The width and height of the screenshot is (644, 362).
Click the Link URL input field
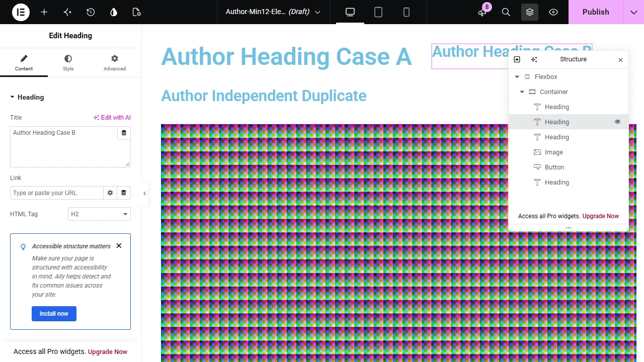57,193
